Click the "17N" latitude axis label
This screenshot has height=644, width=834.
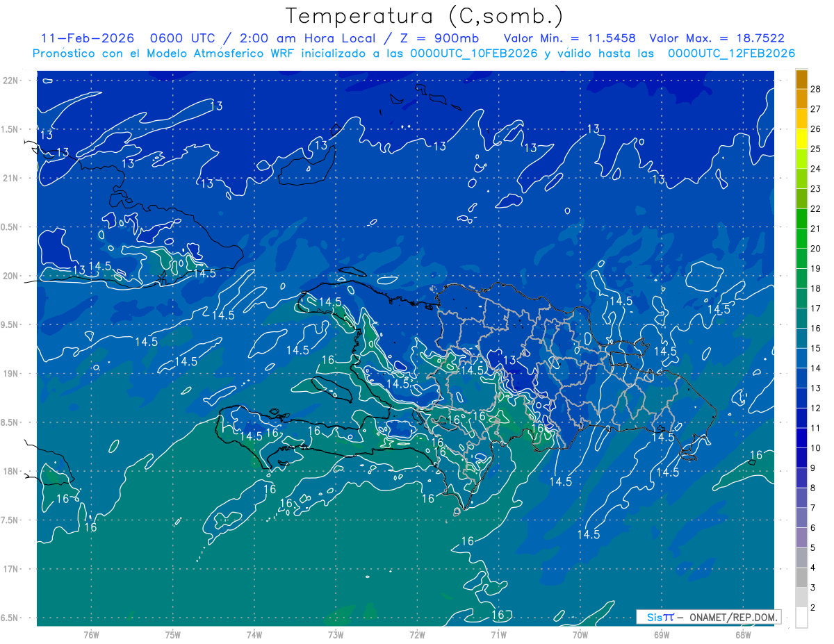(12, 569)
